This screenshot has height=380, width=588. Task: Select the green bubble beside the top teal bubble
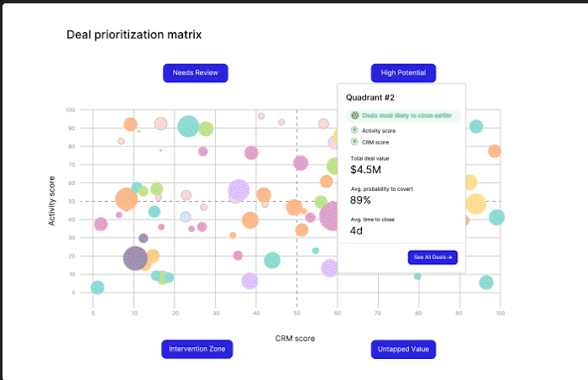[206, 129]
